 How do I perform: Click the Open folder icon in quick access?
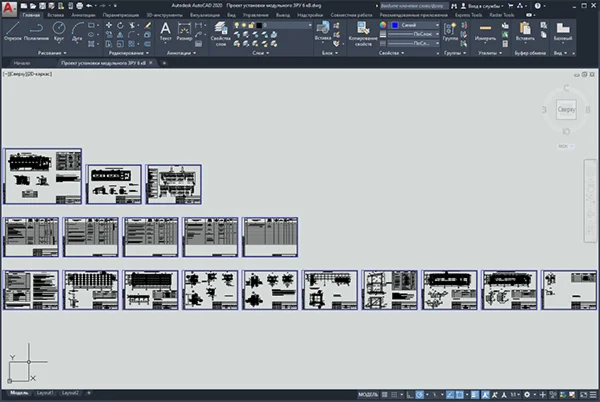tap(33, 6)
